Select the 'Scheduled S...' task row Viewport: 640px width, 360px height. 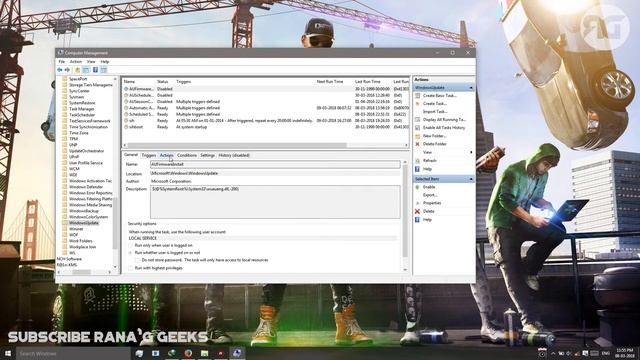point(265,115)
